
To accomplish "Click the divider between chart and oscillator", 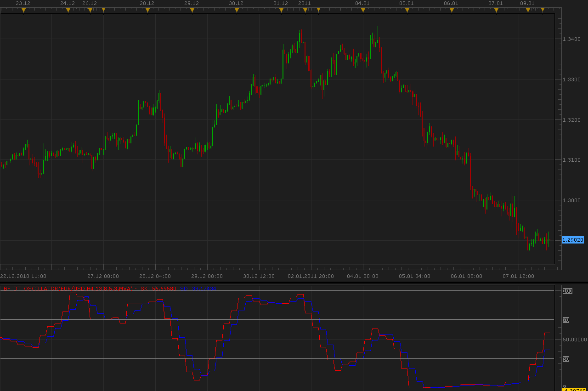I will 294,282.
